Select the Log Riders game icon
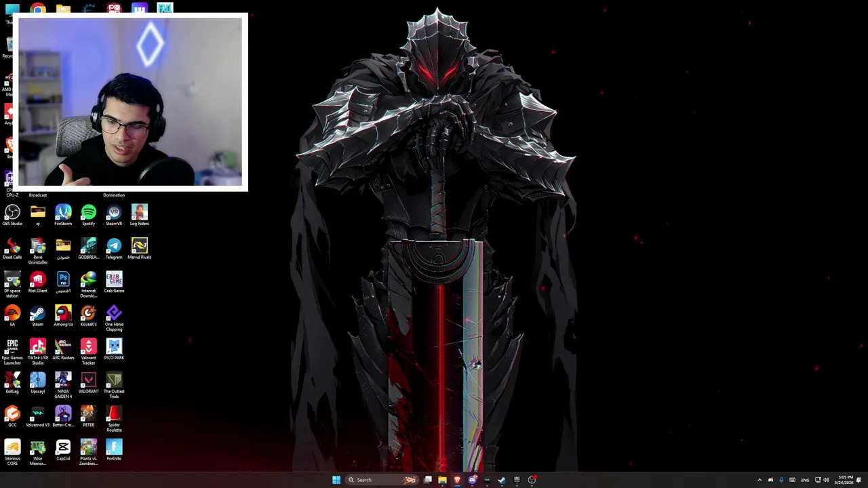The height and width of the screenshot is (488, 868). click(x=139, y=213)
